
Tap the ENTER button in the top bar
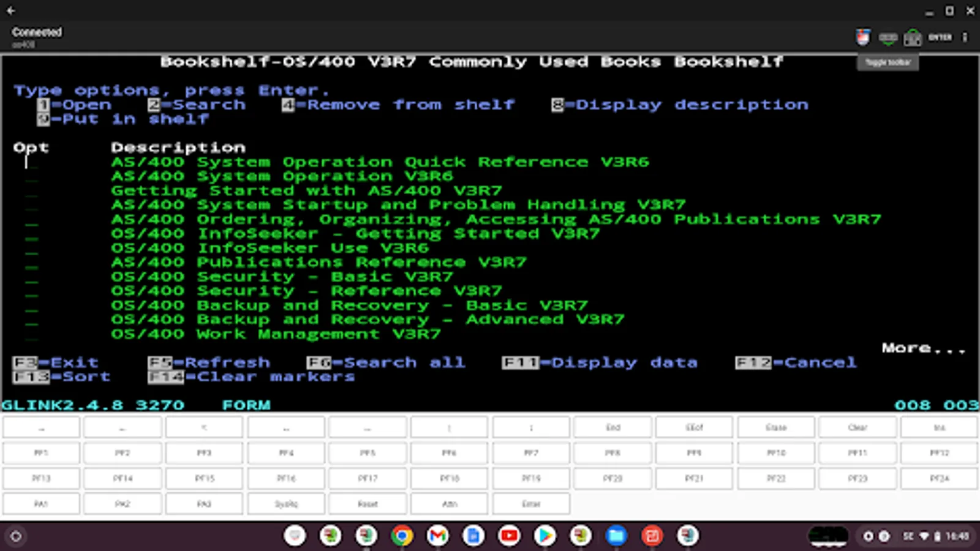tap(940, 37)
